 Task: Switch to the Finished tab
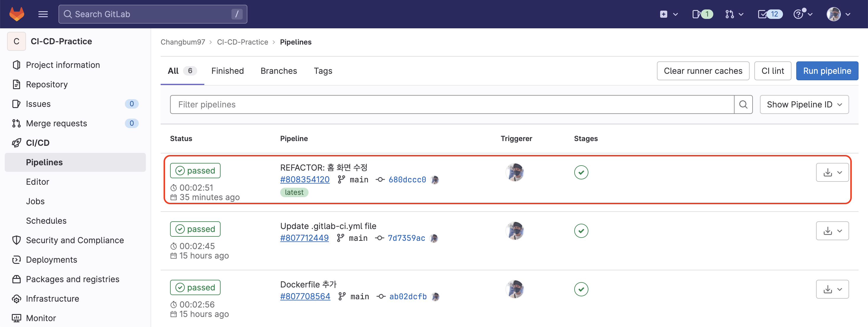click(227, 71)
